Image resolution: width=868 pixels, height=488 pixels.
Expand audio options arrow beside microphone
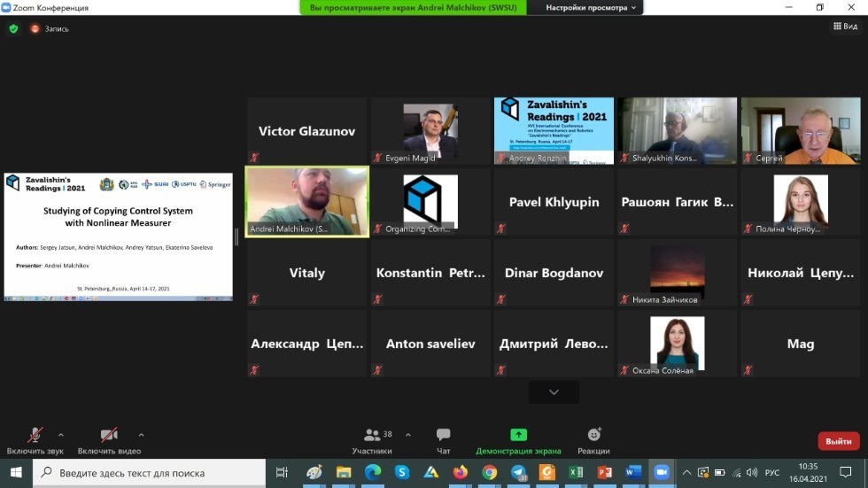[61, 435]
